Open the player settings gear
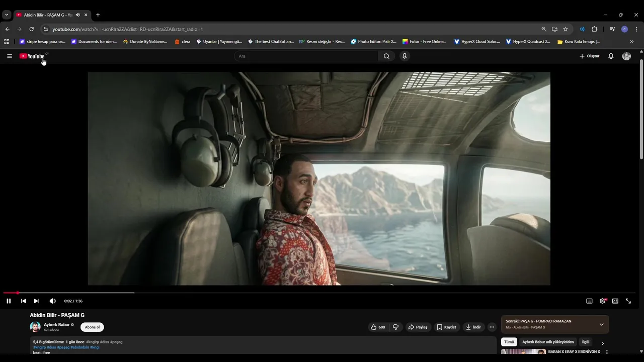The height and width of the screenshot is (362, 644). pos(602,301)
